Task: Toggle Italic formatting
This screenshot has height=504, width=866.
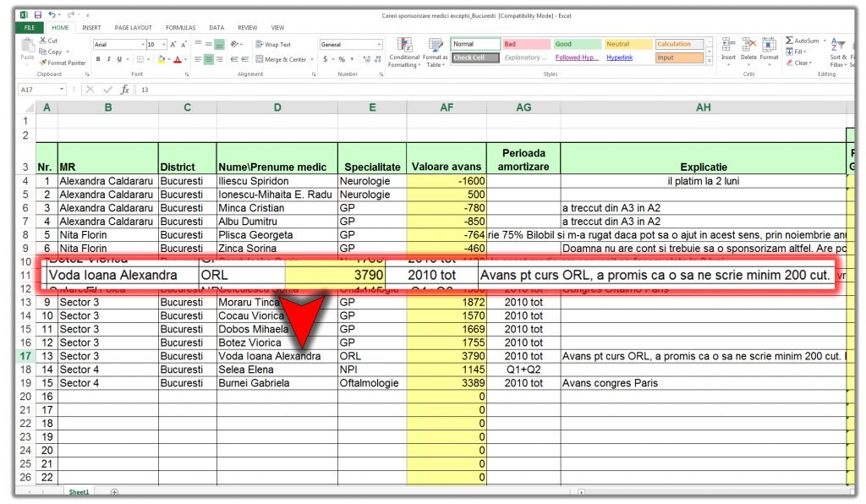Action: pyautogui.click(x=109, y=59)
